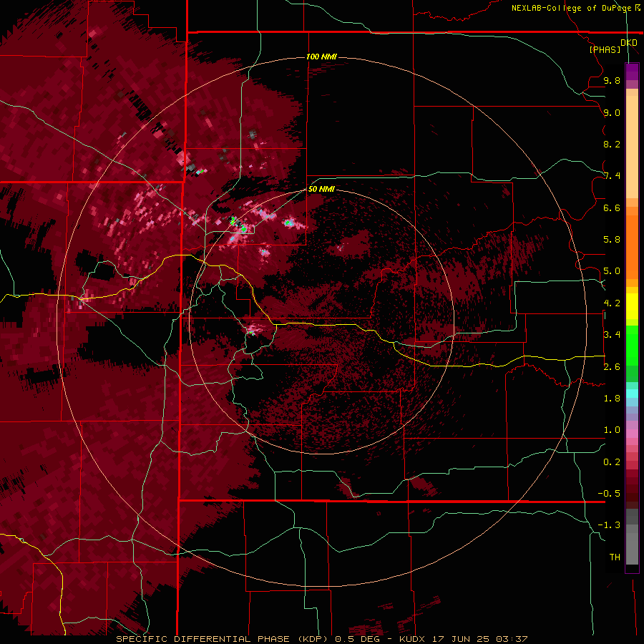644x644 pixels.
Task: Click the pink segment of the color bar
Action: [632, 434]
